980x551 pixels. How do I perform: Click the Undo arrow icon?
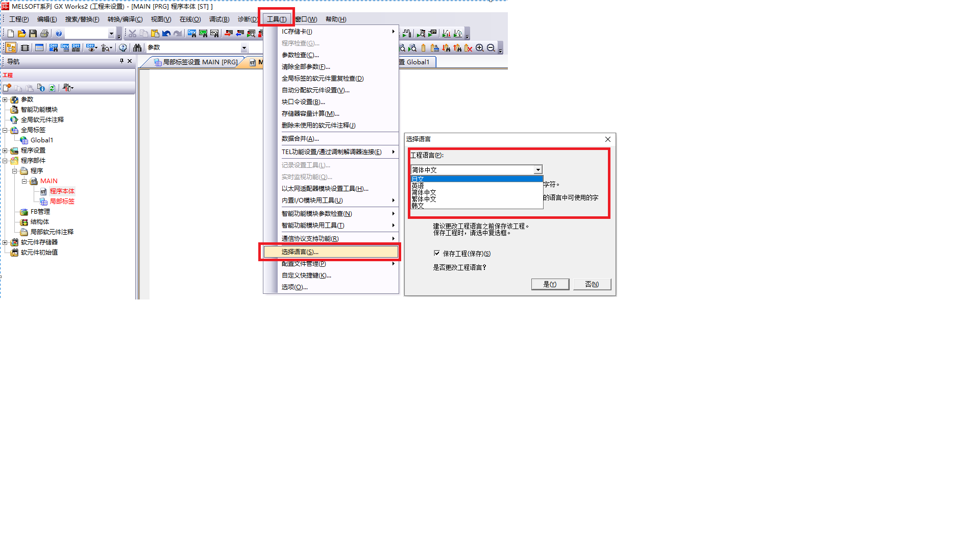[166, 34]
